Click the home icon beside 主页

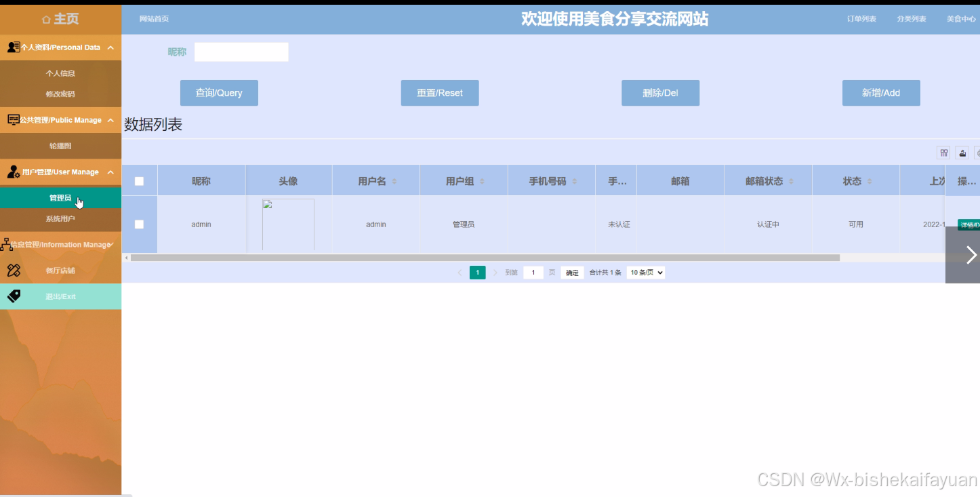tap(46, 20)
